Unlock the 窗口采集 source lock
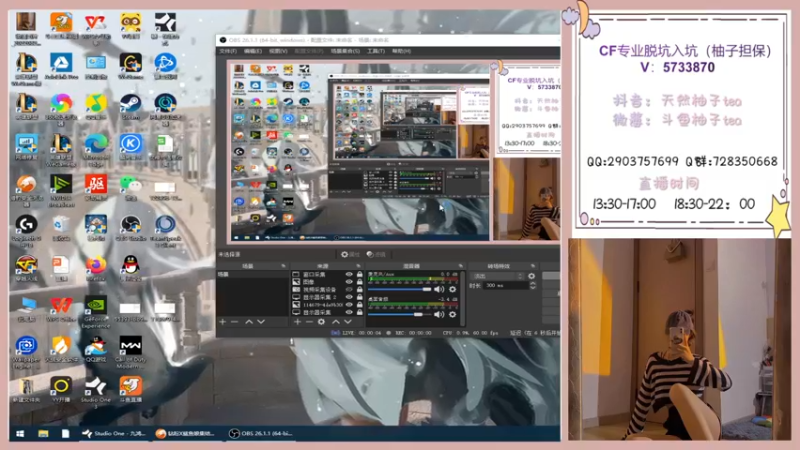Image resolution: width=800 pixels, height=450 pixels. click(x=360, y=274)
